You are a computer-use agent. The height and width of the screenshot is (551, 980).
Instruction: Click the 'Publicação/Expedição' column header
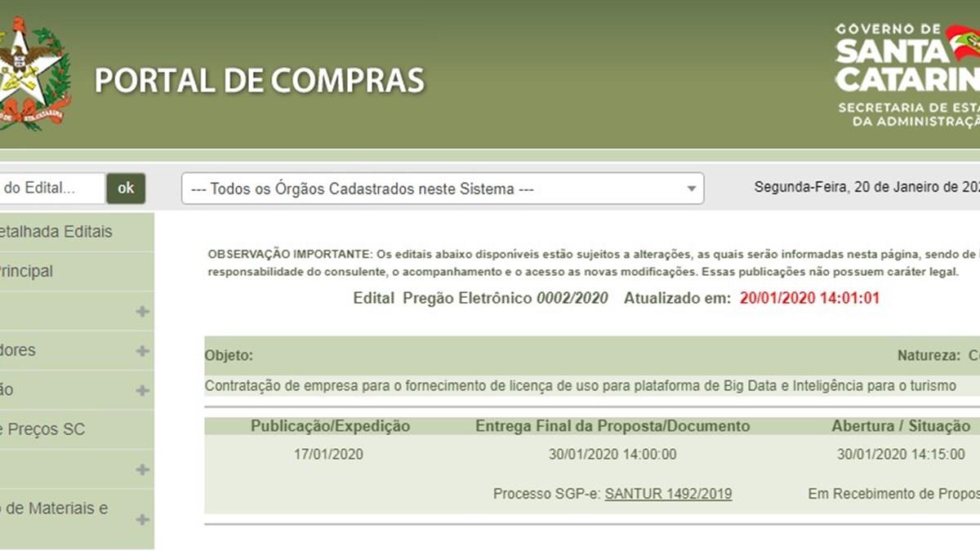point(330,426)
